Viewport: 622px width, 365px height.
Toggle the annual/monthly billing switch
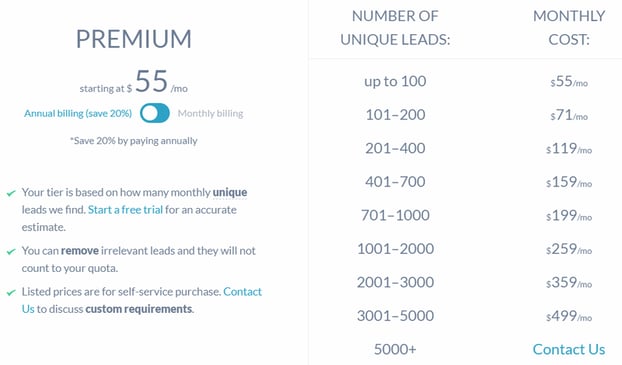tap(155, 113)
